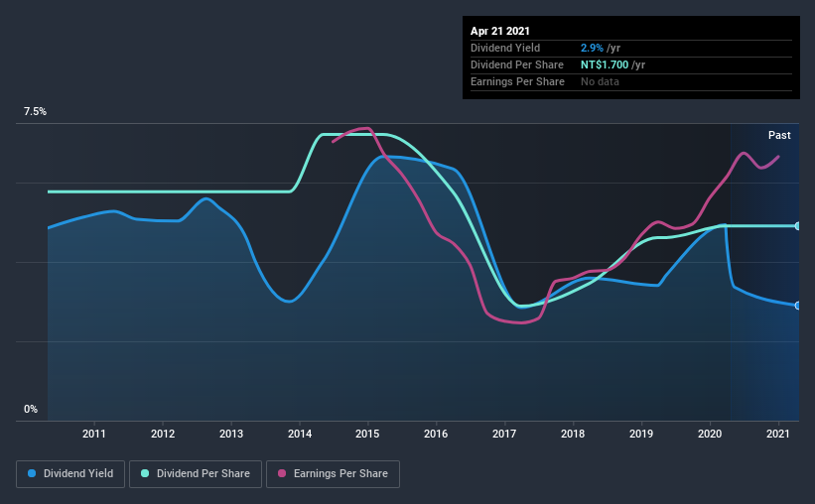Toggle the Dividend Yield legend button
The width and height of the screenshot is (815, 504).
70,474
